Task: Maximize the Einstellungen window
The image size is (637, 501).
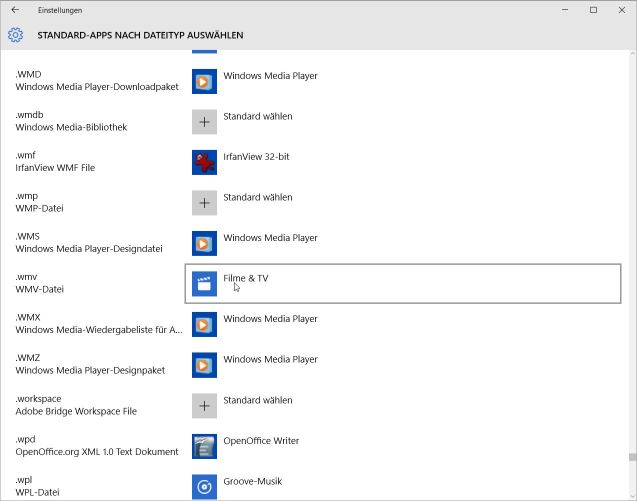Action: 594,10
